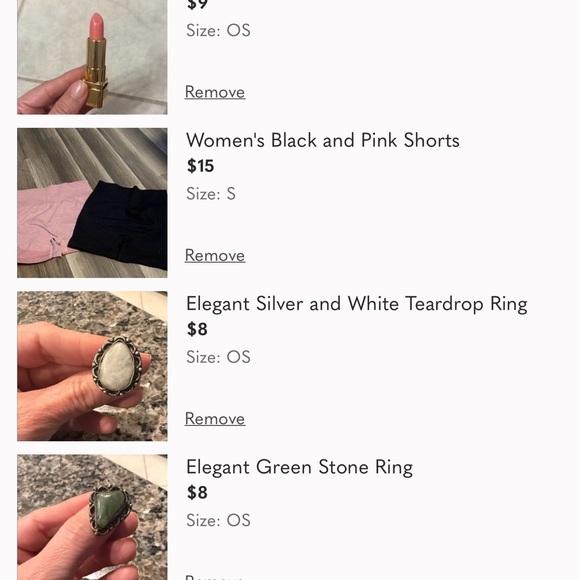The image size is (580, 580).
Task: Click the $9 lipstick price
Action: coord(197,5)
